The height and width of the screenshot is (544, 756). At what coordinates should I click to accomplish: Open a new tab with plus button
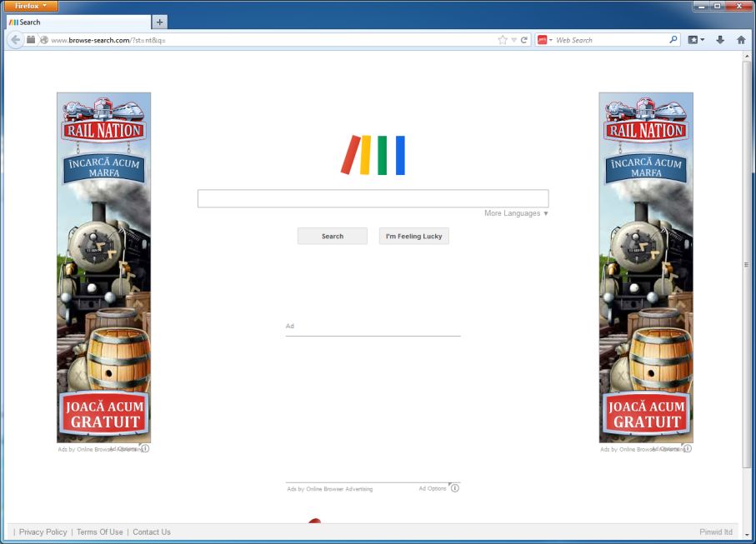click(159, 22)
